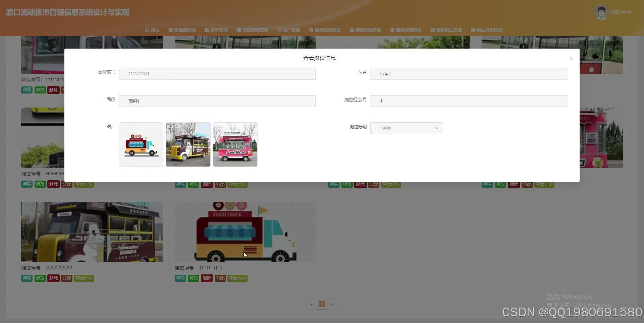Image resolution: width=644 pixels, height=323 pixels.
Task: Close the 查看摊位信息 dialog
Action: [571, 58]
